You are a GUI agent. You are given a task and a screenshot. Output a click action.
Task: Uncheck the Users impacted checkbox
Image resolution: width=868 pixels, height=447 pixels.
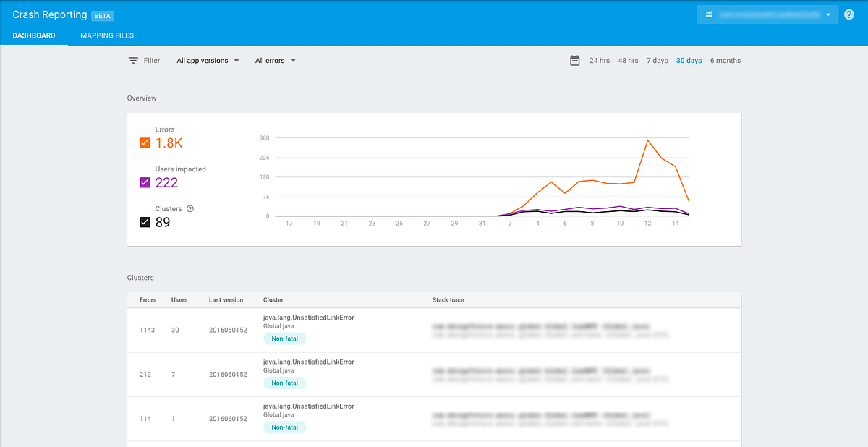point(145,182)
